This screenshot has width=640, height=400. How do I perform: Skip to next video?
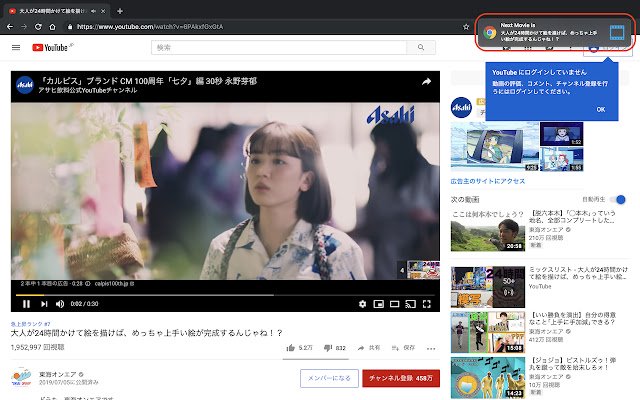(x=44, y=304)
